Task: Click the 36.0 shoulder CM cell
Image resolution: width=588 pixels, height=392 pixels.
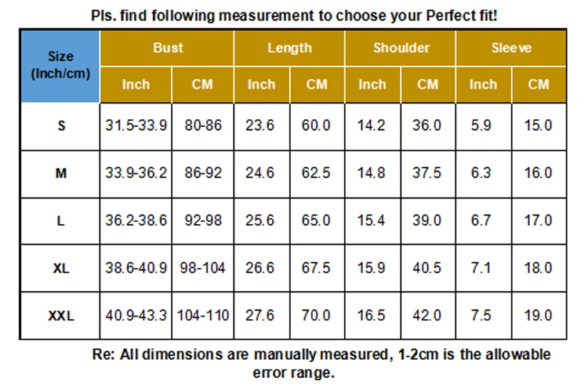Action: [x=428, y=127]
